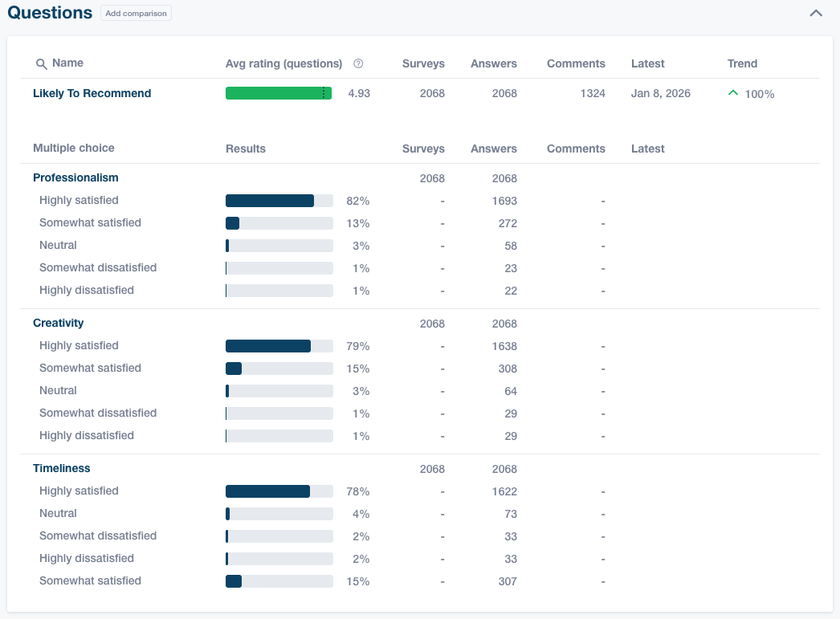The height and width of the screenshot is (619, 840).
Task: Sort by the Answers column header
Action: [x=494, y=63]
